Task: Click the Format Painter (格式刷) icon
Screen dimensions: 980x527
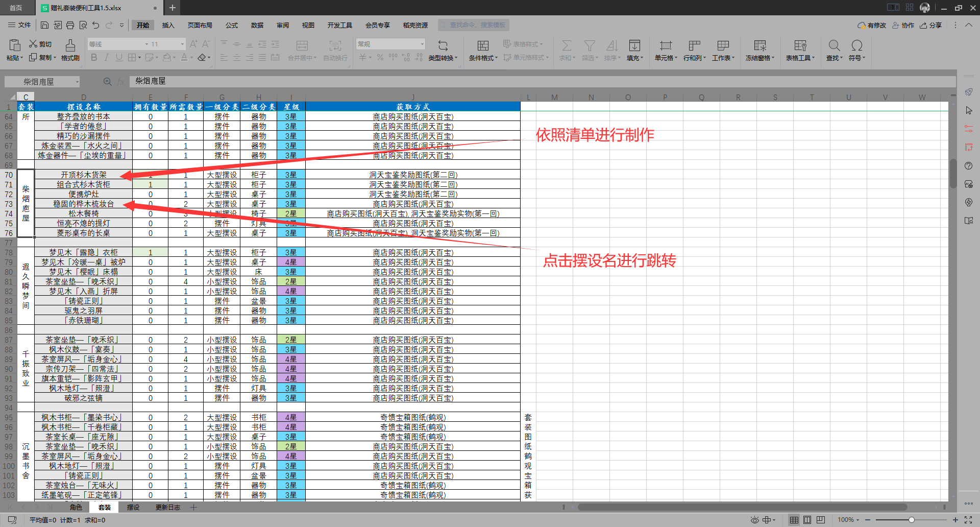Action: tap(70, 45)
